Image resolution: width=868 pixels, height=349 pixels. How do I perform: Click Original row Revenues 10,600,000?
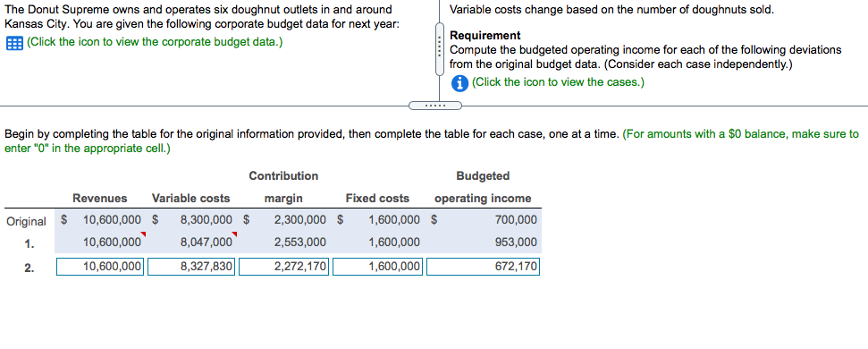tap(112, 220)
